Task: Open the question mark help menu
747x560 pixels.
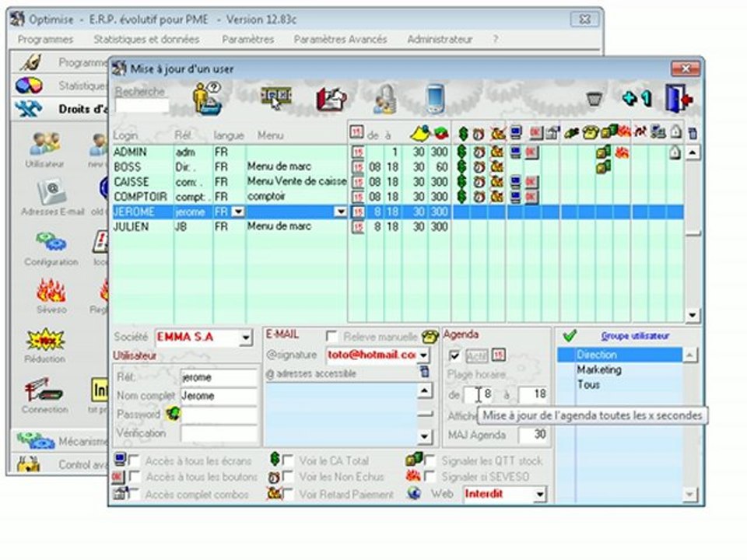Action: click(496, 40)
